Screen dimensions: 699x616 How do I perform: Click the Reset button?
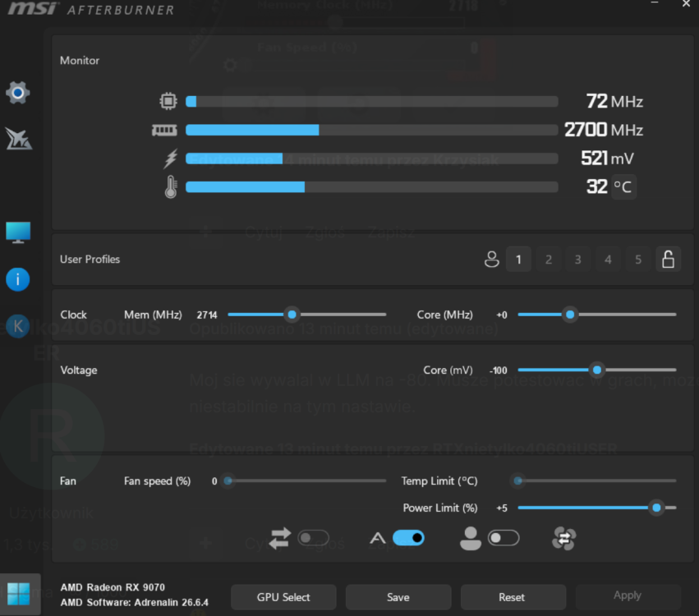tap(513, 597)
